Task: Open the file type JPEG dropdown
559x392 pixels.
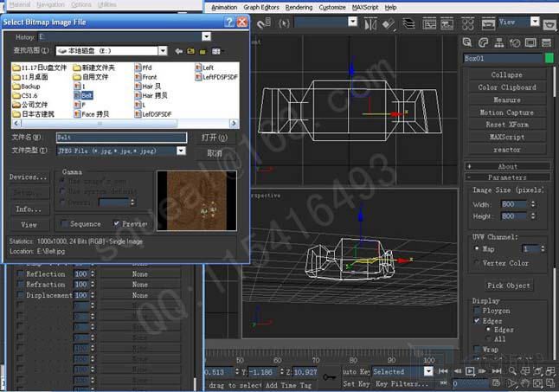Action: (x=181, y=151)
